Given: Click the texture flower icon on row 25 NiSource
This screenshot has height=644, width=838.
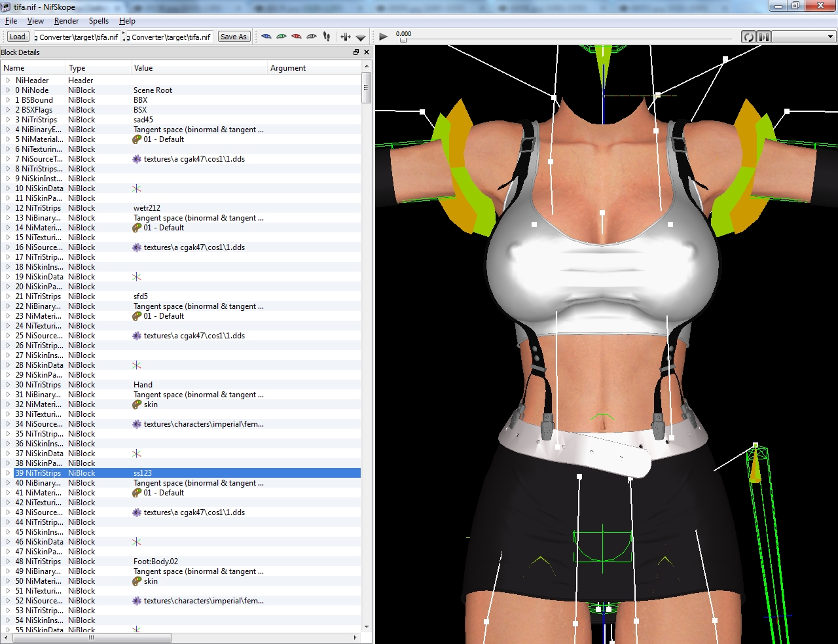Looking at the screenshot, I should click(x=137, y=336).
